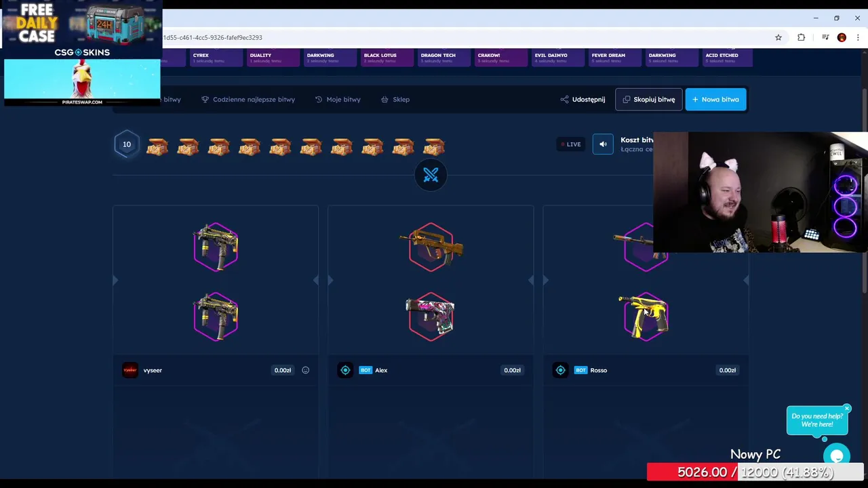Start a new battle with Nowa bitwa

coord(715,100)
